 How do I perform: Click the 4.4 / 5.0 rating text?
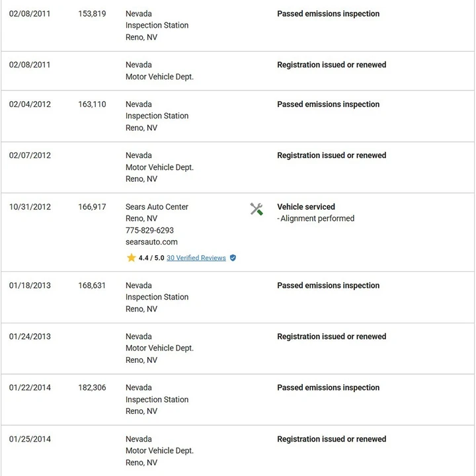click(151, 258)
